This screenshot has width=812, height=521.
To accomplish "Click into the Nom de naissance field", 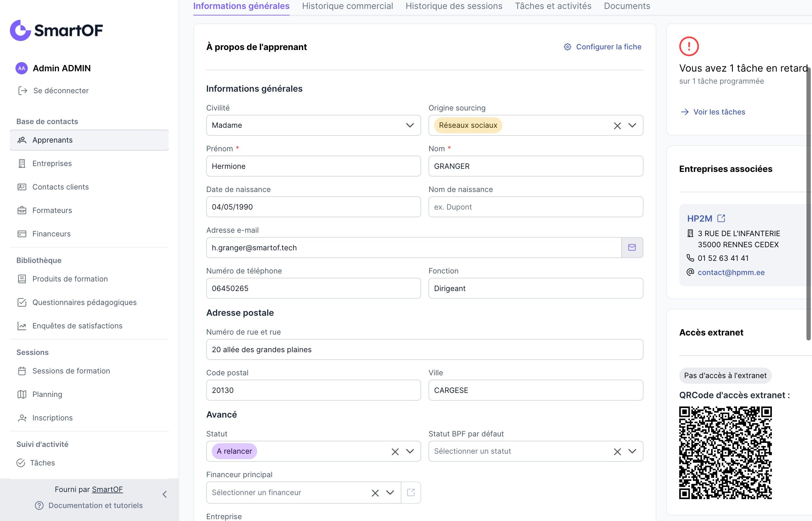I will tap(536, 207).
